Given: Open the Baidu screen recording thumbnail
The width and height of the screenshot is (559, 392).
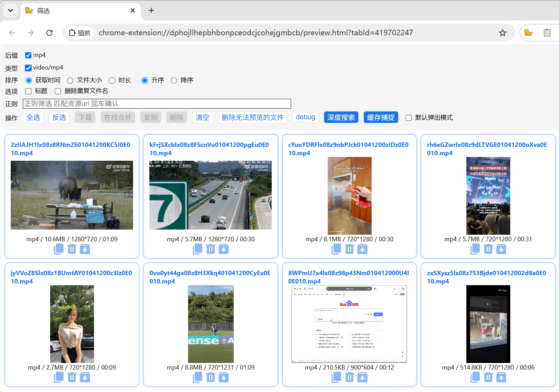Looking at the screenshot, I should tap(350, 324).
